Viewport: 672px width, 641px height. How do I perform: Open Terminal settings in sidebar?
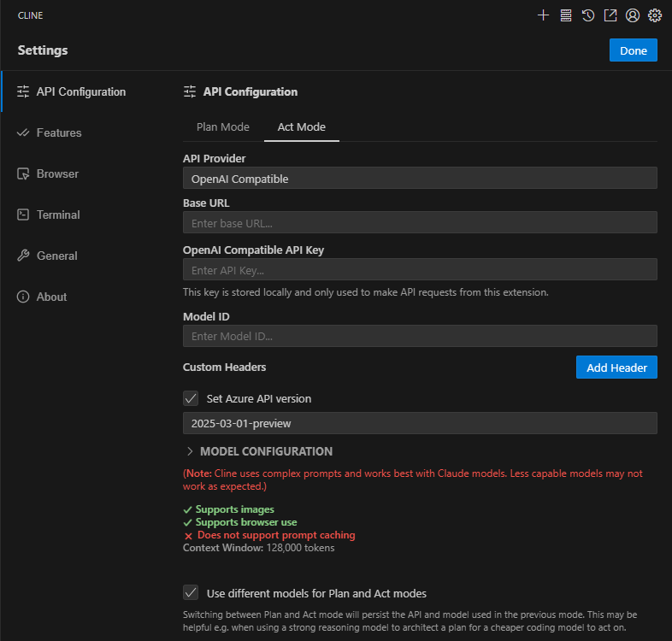tap(57, 215)
